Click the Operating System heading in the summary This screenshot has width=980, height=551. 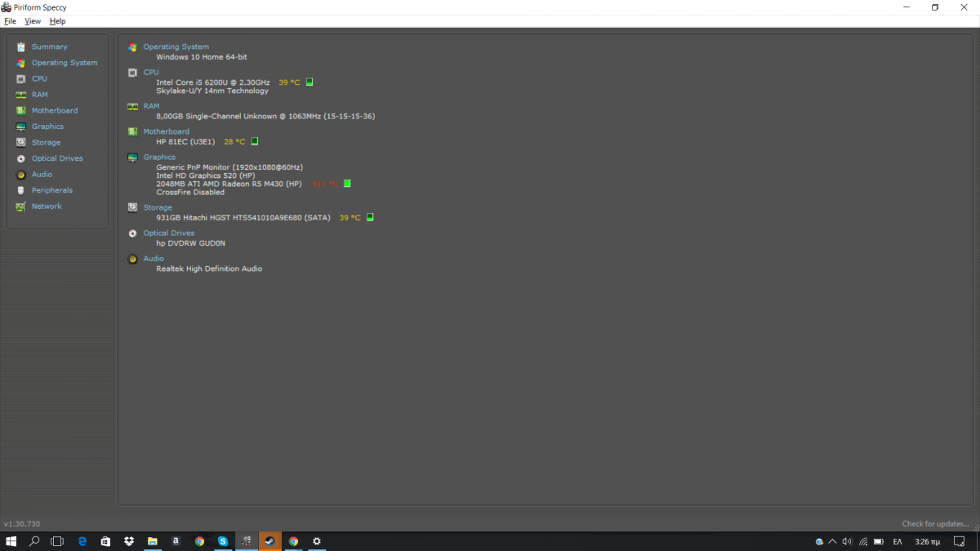(176, 47)
